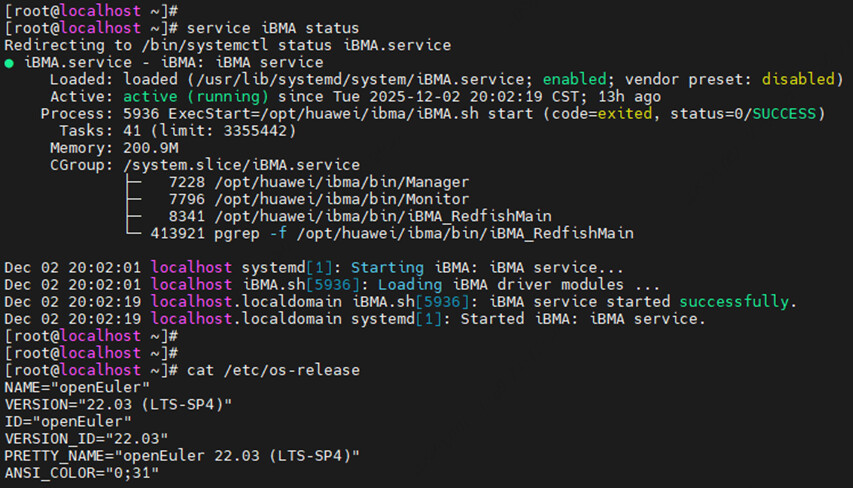Viewport: 853px width, 488px height.
Task: Click the "service iBMA status" command text
Action: 274,28
